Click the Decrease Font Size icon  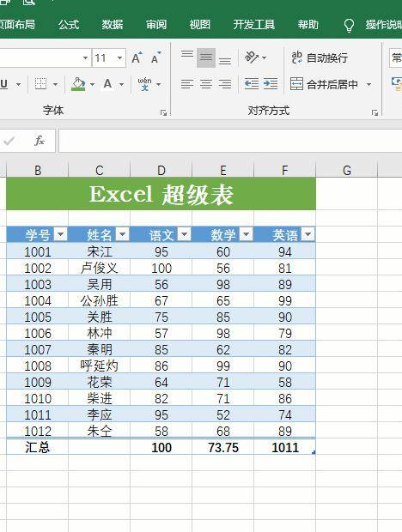pyautogui.click(x=155, y=58)
